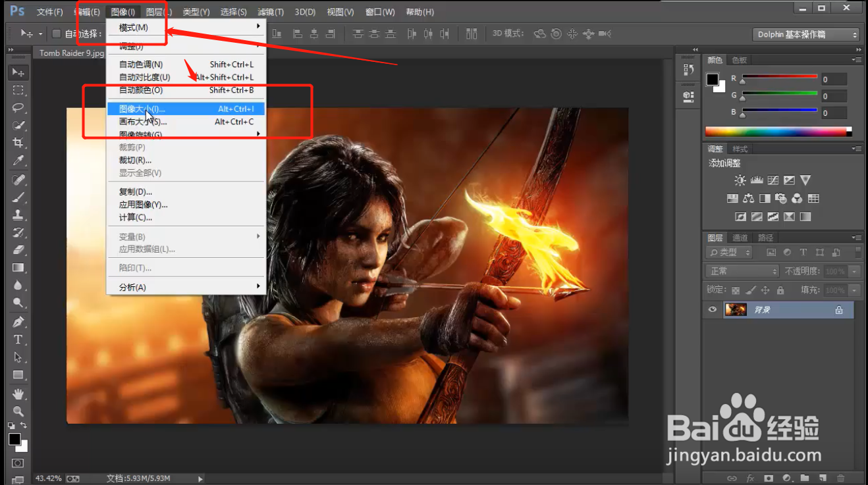Switch to the 通道 tab

(x=740, y=238)
